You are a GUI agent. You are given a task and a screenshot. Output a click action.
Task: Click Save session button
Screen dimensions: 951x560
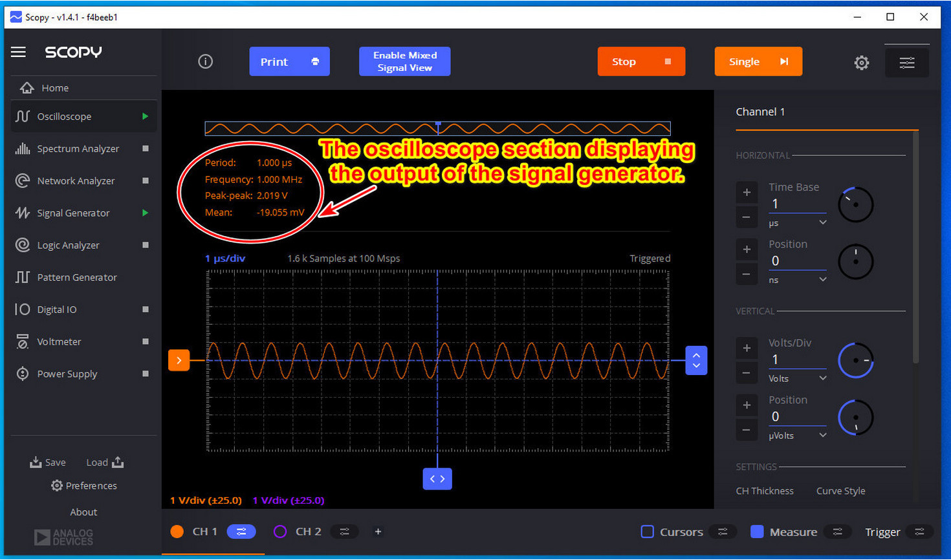tap(48, 462)
